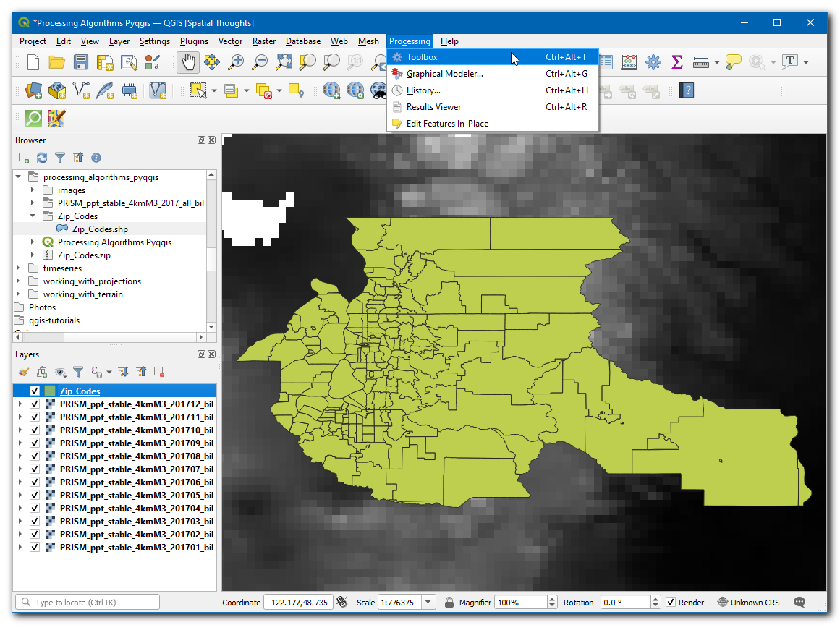Refresh the Browser panel
Viewport: 840px width, 625px height.
(42, 158)
